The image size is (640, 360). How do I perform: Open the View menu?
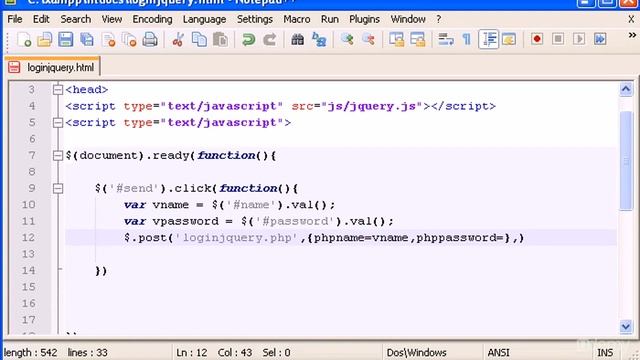tap(112, 19)
